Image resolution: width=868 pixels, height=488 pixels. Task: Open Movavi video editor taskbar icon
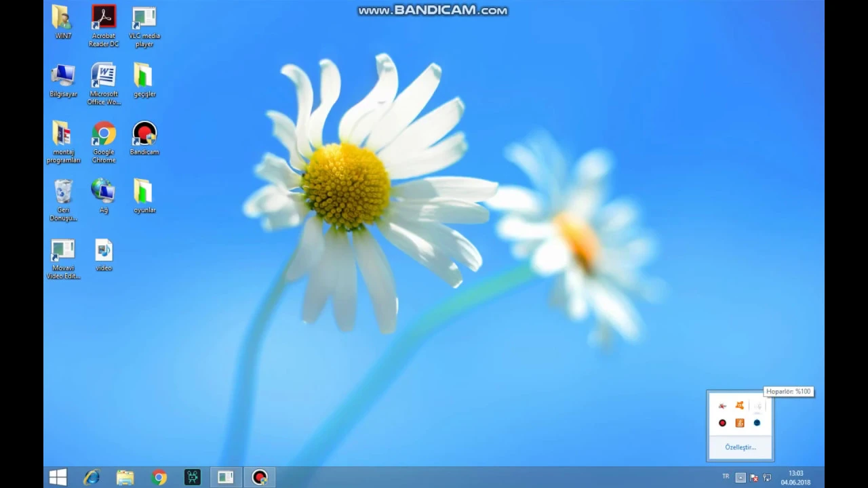coord(193,478)
